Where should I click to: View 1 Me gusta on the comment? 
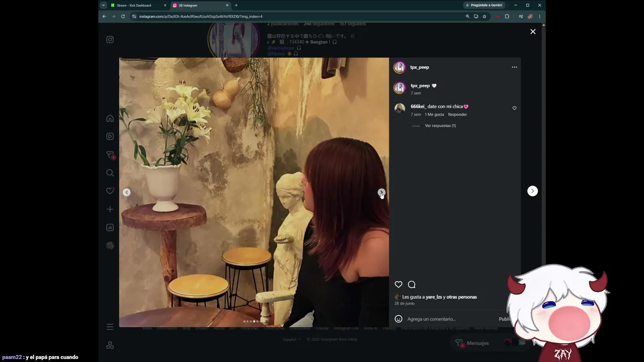click(x=434, y=115)
